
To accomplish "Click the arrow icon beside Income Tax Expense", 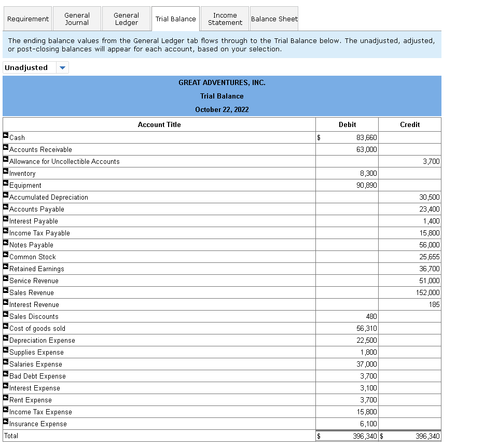I will (5, 410).
